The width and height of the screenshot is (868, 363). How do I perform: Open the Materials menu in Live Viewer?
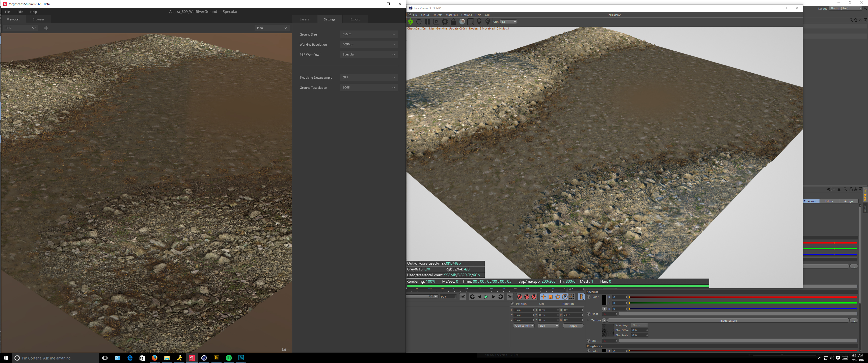tap(451, 15)
